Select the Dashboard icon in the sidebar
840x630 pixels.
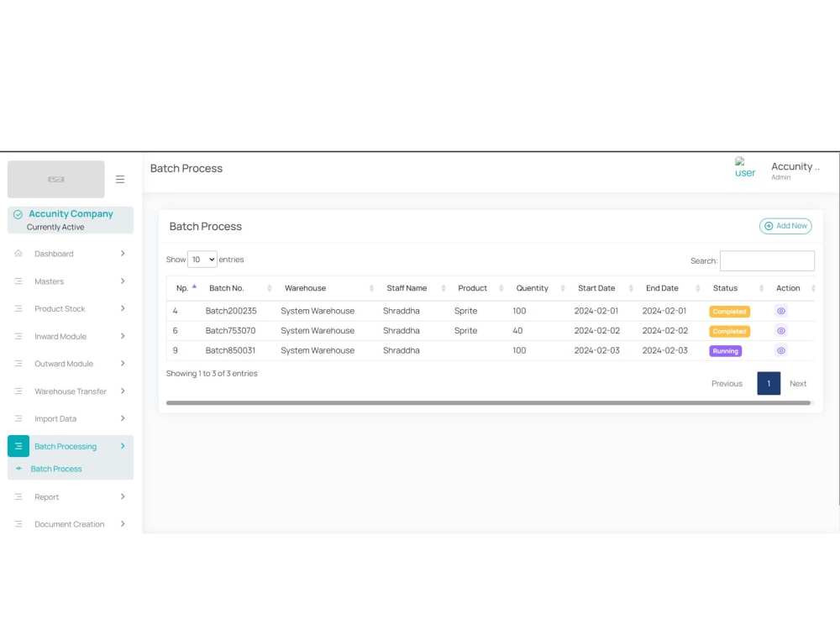(x=18, y=254)
